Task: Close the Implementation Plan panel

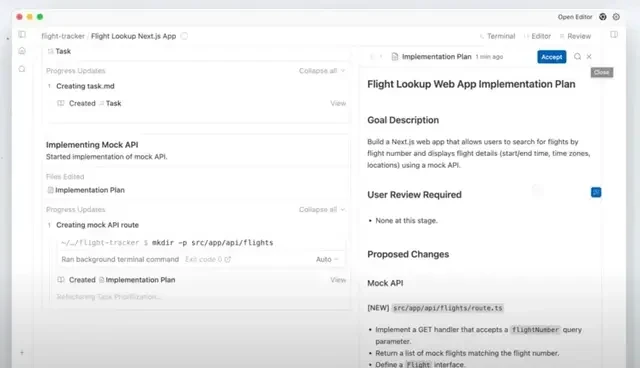Action: click(589, 57)
